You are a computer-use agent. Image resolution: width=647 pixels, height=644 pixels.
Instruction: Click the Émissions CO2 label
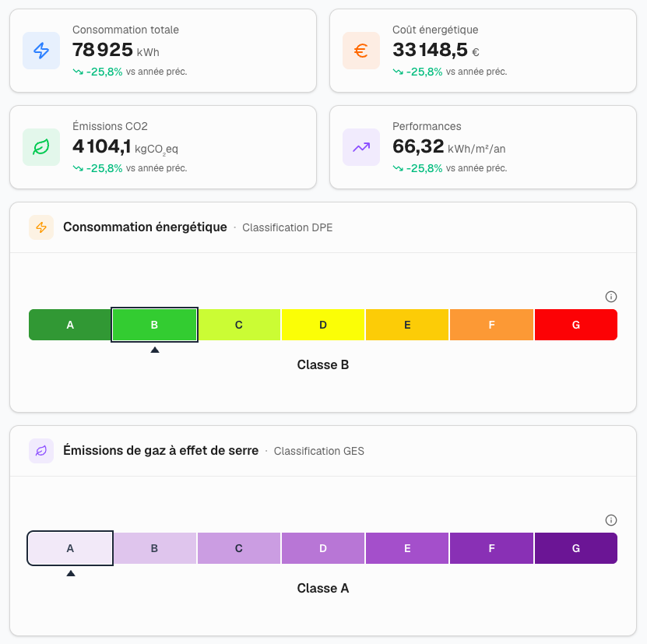coord(111,126)
